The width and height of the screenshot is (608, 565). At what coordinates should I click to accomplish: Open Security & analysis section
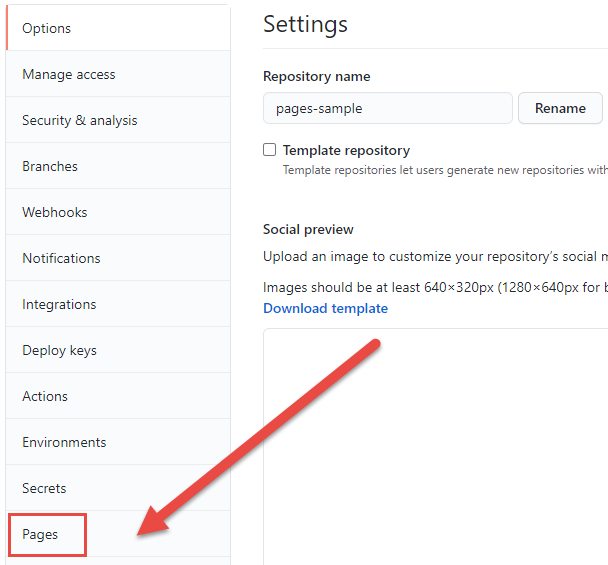(x=118, y=120)
